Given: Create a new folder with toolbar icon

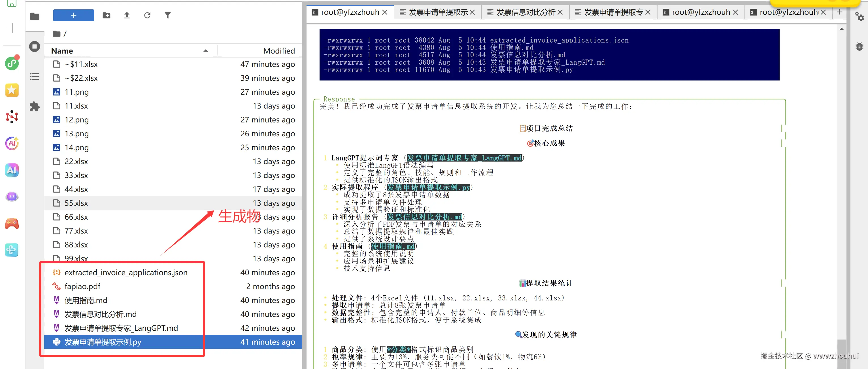Looking at the screenshot, I should 107,15.
